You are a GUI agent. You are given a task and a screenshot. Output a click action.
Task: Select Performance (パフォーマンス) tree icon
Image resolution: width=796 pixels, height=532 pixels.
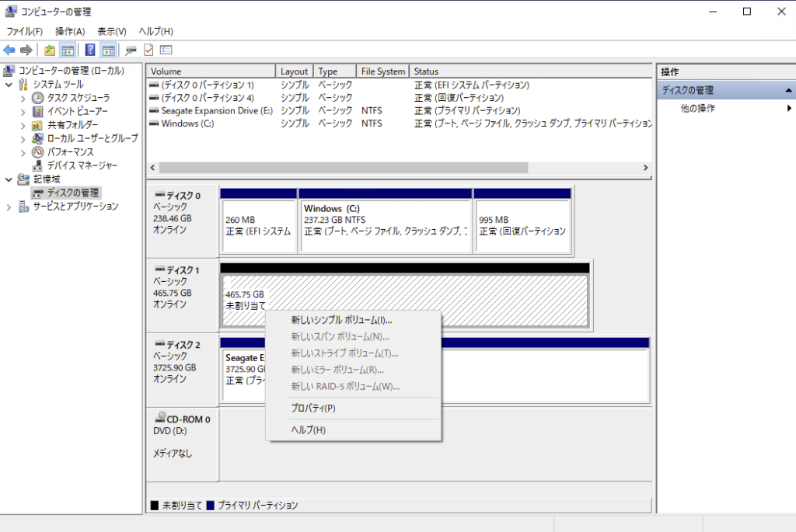(x=37, y=152)
